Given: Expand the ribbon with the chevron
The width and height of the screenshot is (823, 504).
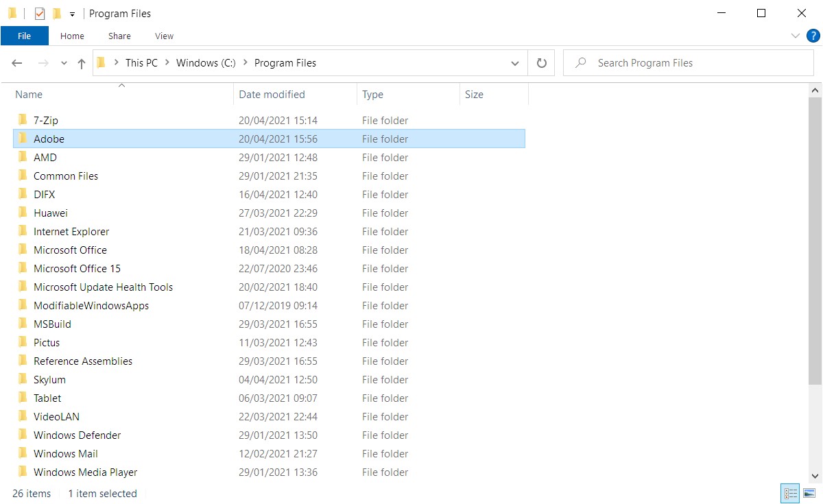Looking at the screenshot, I should click(x=795, y=36).
